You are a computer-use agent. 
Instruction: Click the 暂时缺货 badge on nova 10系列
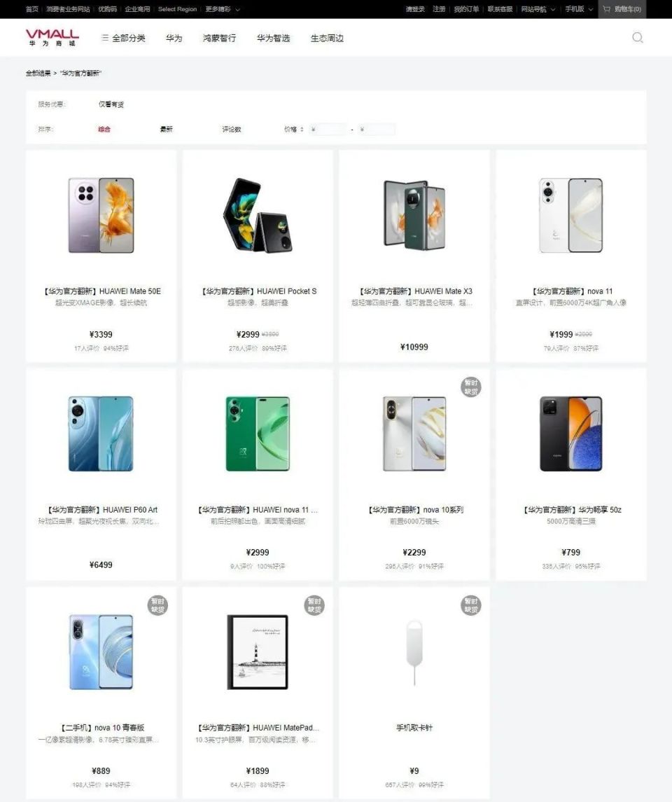[470, 387]
